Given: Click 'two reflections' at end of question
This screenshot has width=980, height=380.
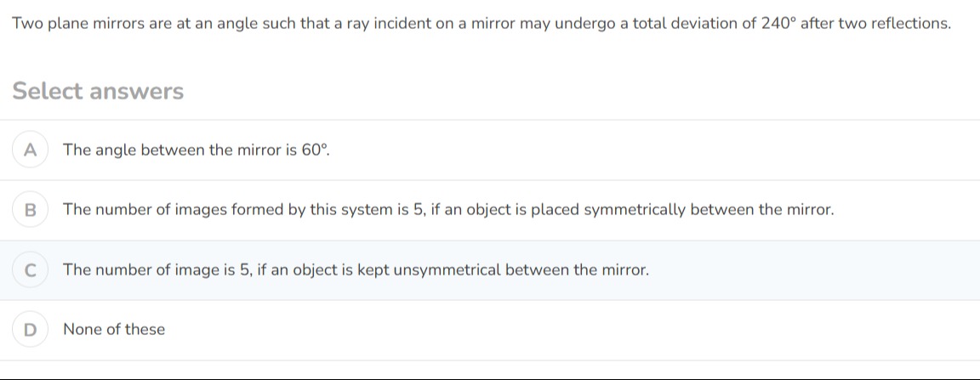Looking at the screenshot, I should pos(894,24).
